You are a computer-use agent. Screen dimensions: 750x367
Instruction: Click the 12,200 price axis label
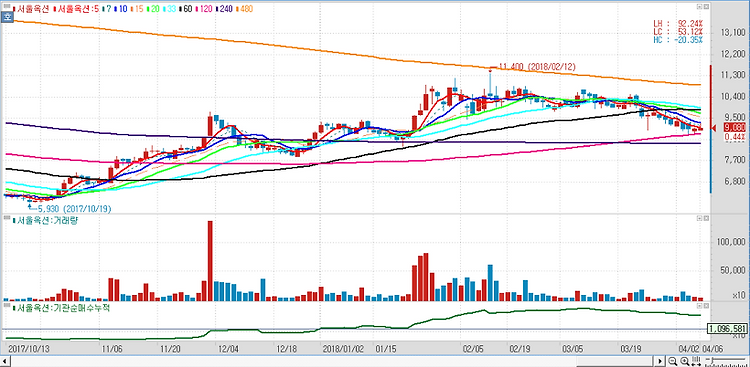pyautogui.click(x=732, y=54)
